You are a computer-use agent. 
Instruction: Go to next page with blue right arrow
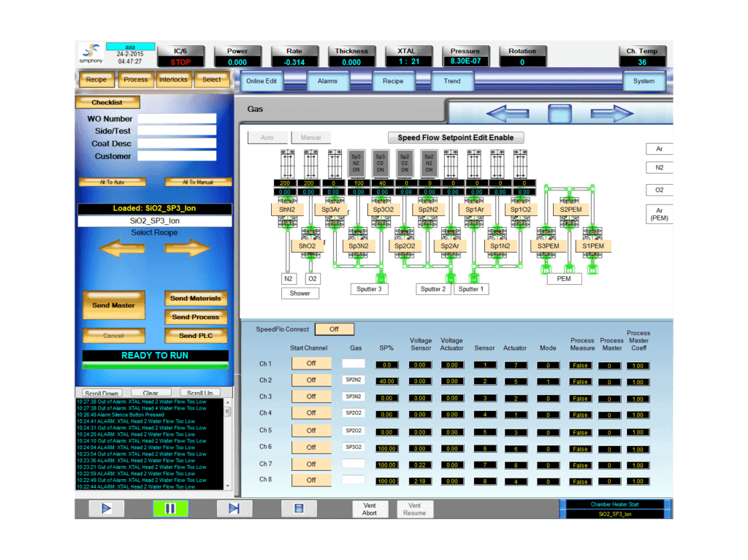click(611, 113)
